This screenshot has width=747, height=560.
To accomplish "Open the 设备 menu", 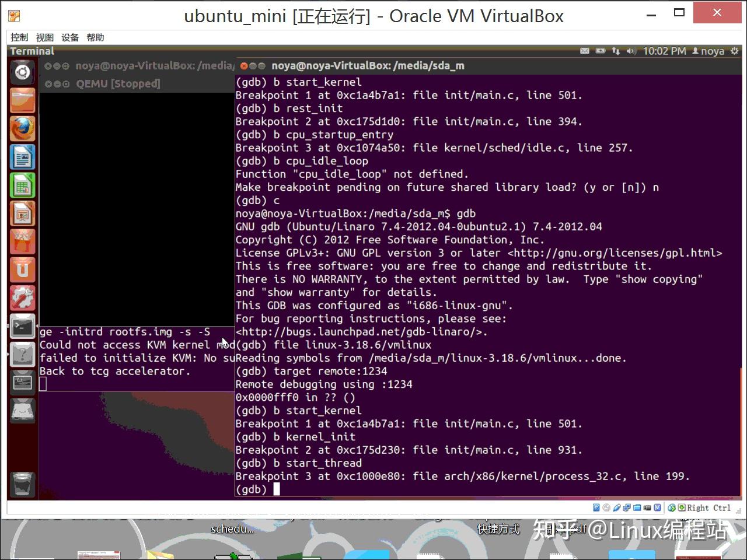I will pos(70,37).
